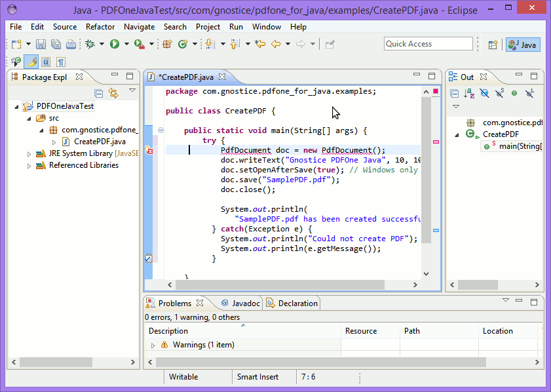Click the Pin Editor toolbar icon
This screenshot has width=551, height=392.
pyautogui.click(x=330, y=45)
